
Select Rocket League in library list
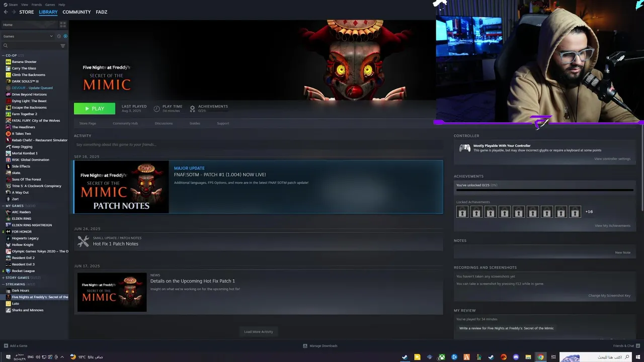(23, 271)
